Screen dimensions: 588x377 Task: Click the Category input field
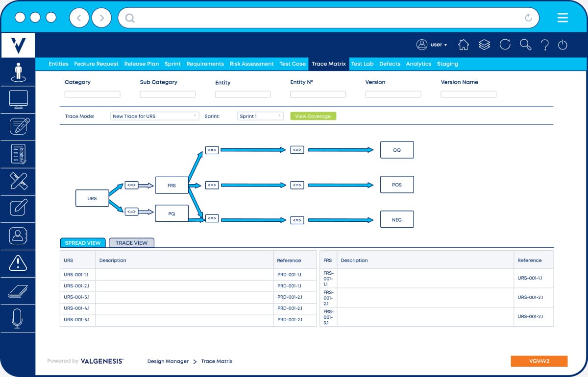[92, 94]
